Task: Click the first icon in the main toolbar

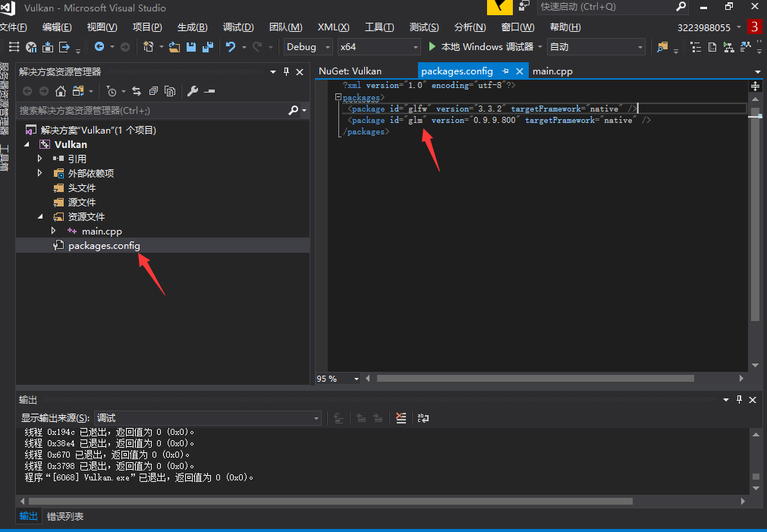Action: 14,46
